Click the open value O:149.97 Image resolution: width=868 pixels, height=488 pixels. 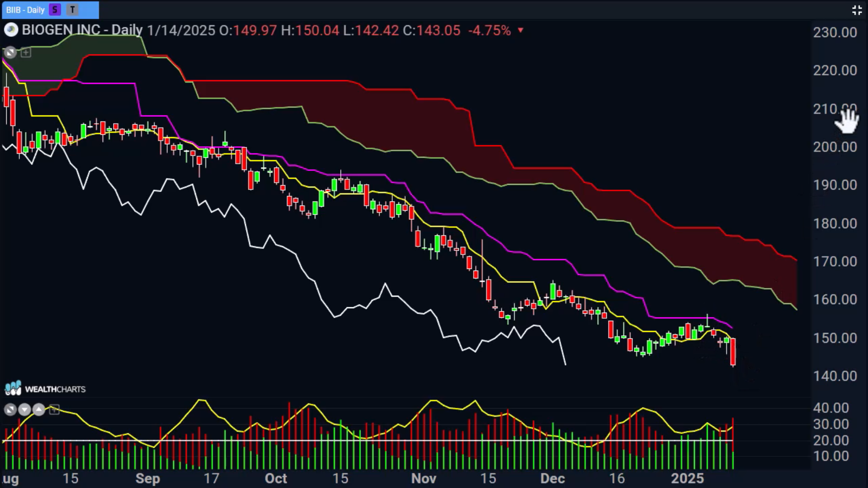coord(248,30)
